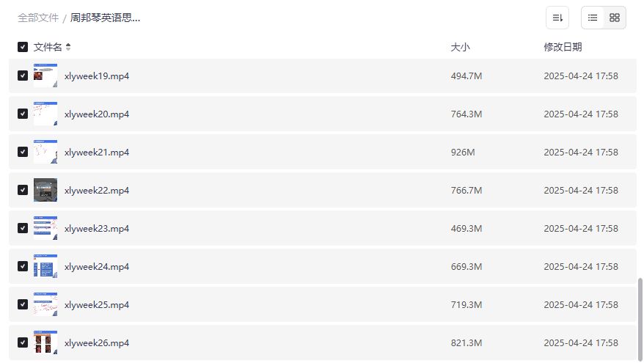Select the xlyweek19.mp4 file name

(97, 76)
